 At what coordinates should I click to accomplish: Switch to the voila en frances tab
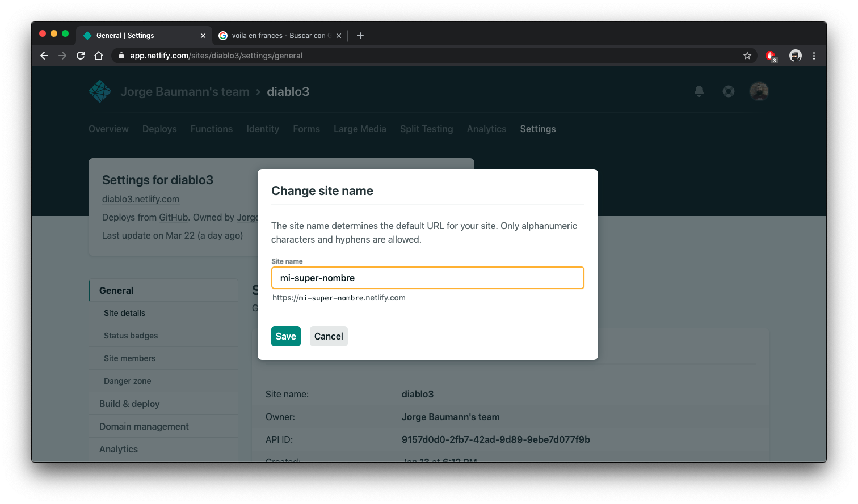coord(279,36)
